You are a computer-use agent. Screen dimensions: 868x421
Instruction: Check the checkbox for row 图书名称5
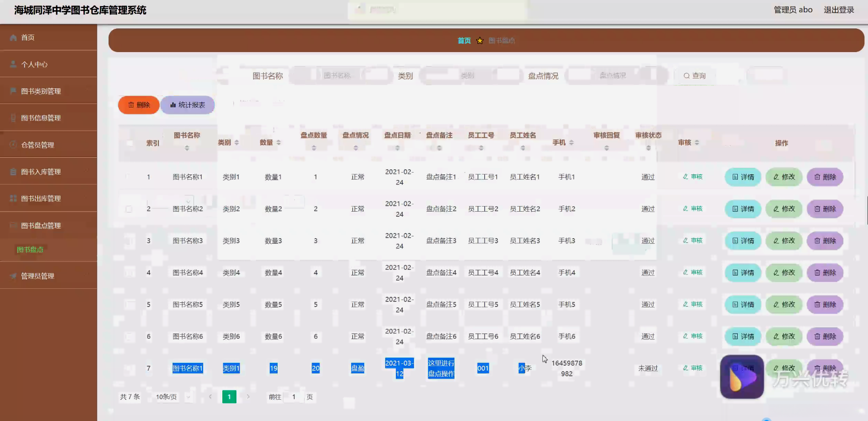pos(129,305)
